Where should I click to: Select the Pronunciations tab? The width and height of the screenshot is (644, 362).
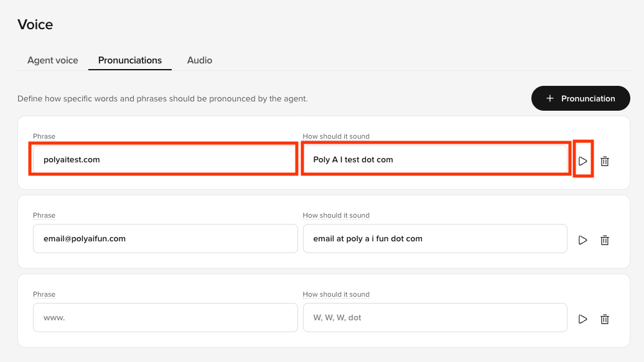pyautogui.click(x=130, y=60)
